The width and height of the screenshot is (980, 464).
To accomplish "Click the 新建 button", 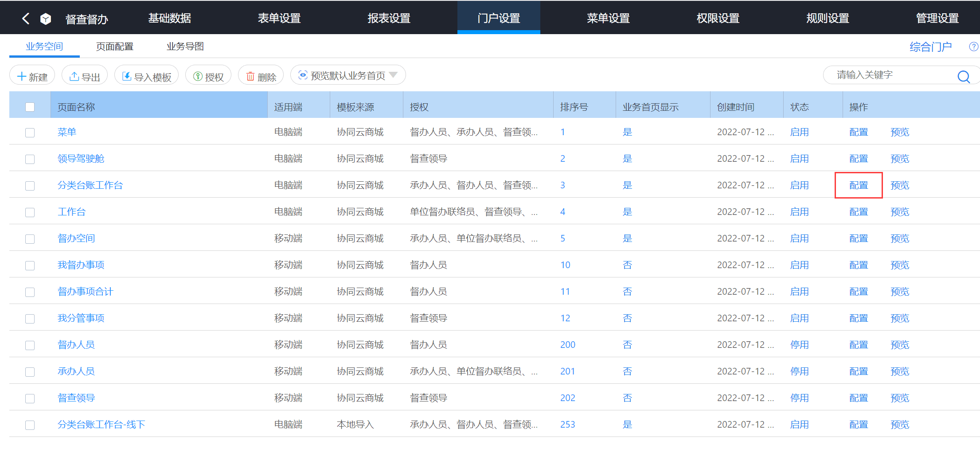I will point(32,76).
